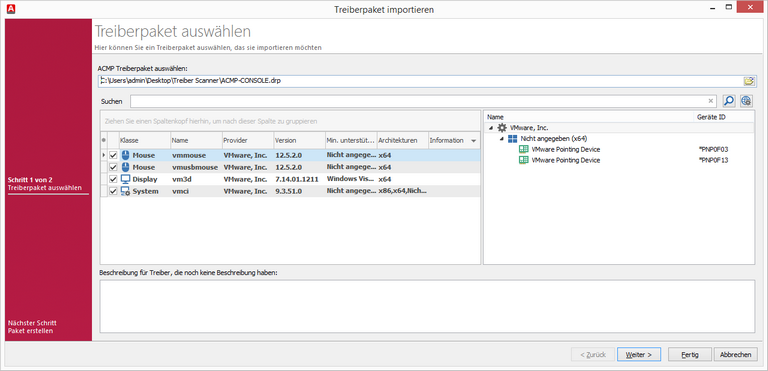The width and height of the screenshot is (768, 371).
Task: Click the system icon in the vmci row
Action: click(125, 191)
